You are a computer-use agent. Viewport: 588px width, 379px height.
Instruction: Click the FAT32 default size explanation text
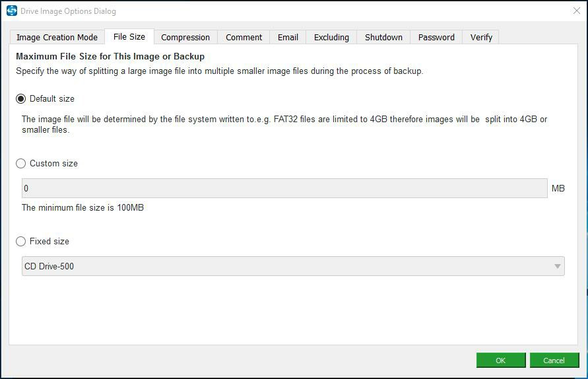click(x=284, y=124)
